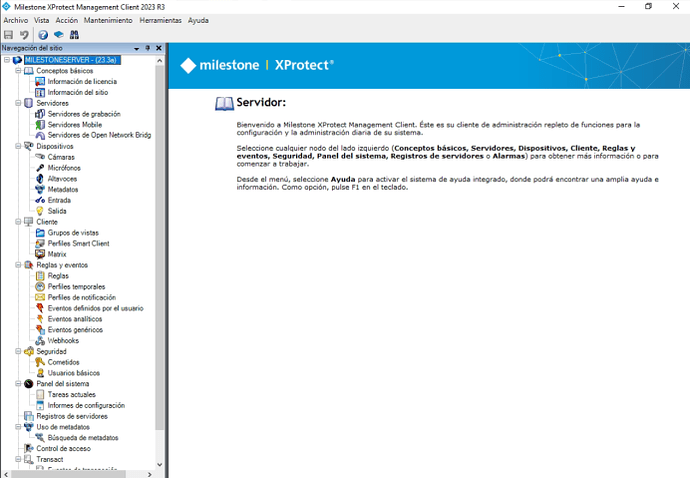Click the Perfiles Smart Client icon

pyautogui.click(x=40, y=243)
